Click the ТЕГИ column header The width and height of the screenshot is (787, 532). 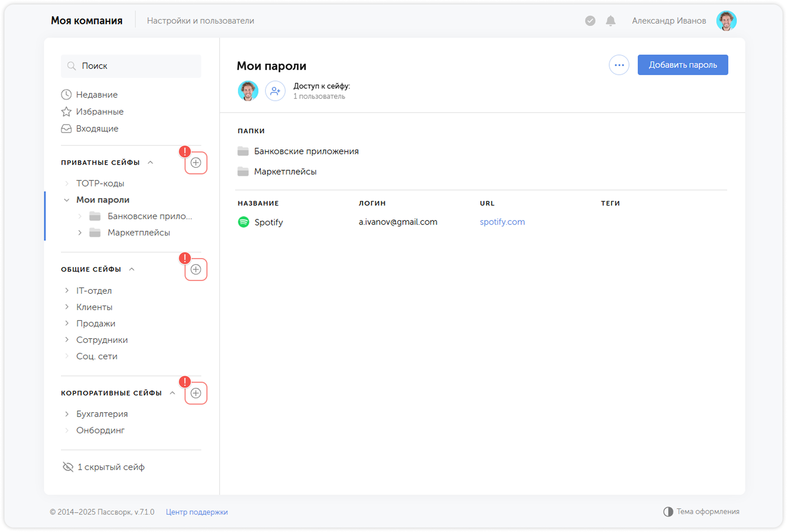610,203
